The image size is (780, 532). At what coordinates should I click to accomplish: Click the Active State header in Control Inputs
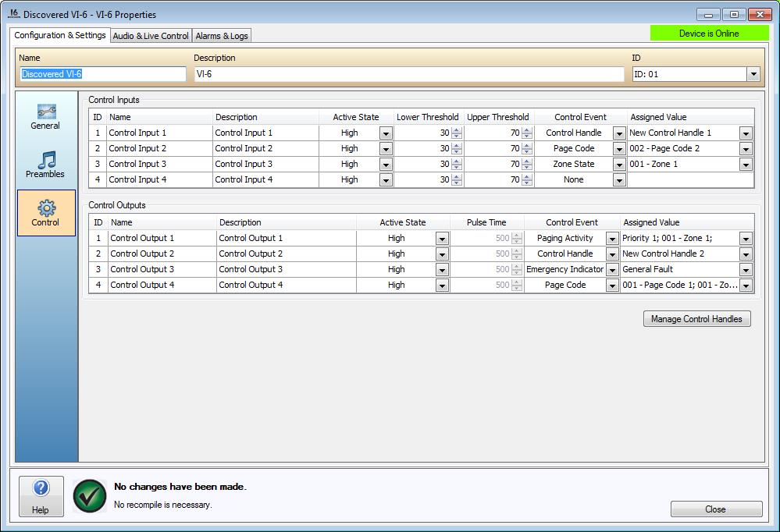pyautogui.click(x=356, y=117)
